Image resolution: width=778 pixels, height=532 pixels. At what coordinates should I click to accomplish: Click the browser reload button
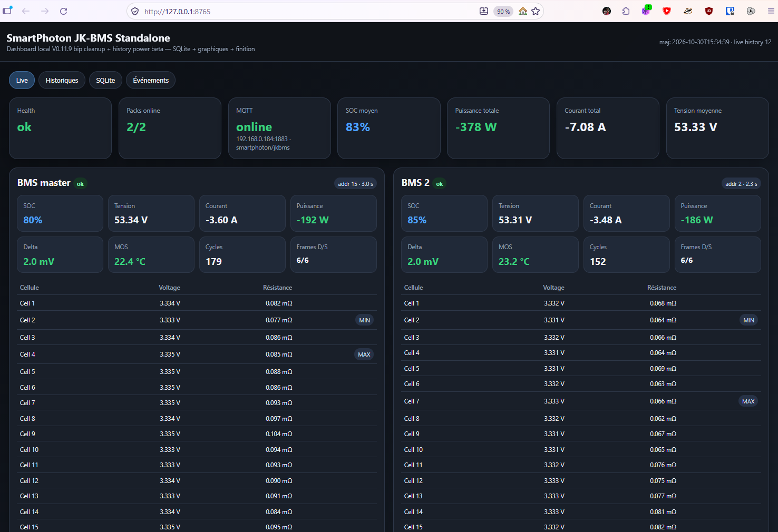point(63,11)
